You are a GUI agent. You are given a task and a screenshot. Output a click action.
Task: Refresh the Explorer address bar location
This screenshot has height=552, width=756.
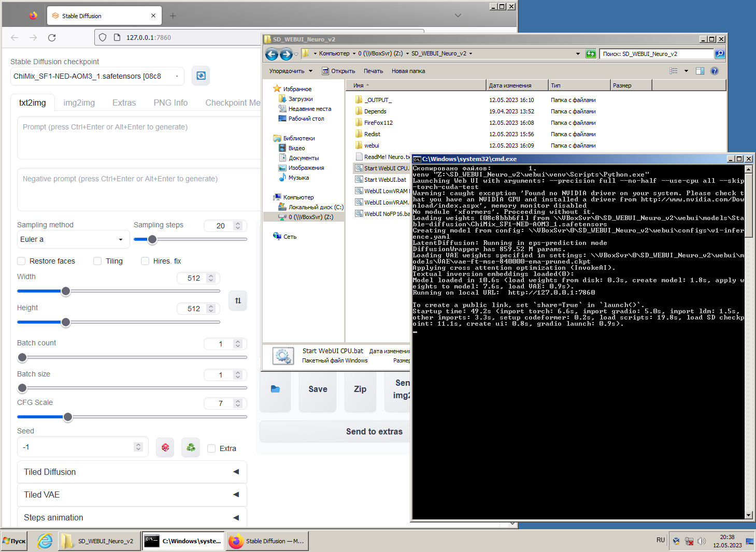(x=591, y=54)
